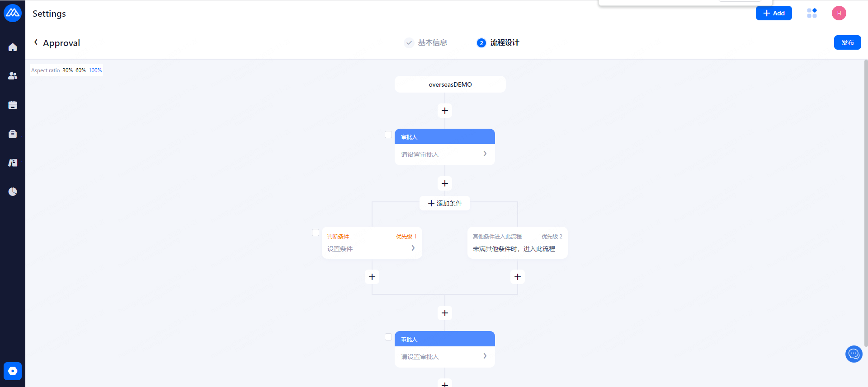
Task: Click the first 审批人 blue header
Action: (445, 136)
